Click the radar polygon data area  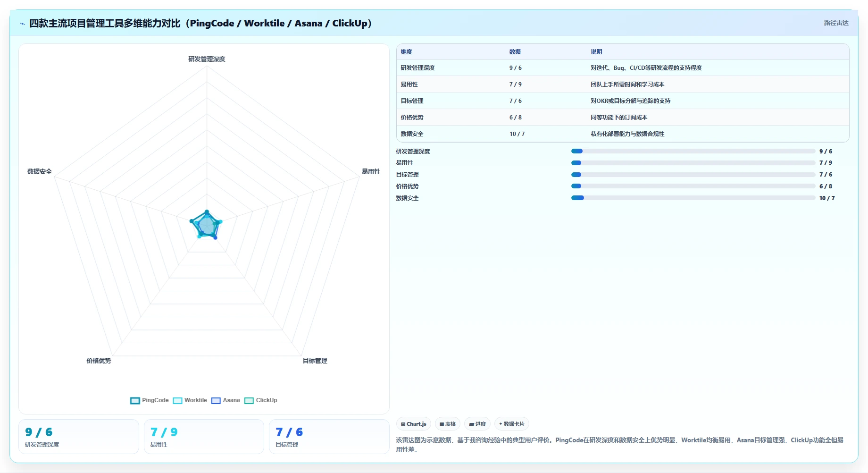[x=206, y=226]
